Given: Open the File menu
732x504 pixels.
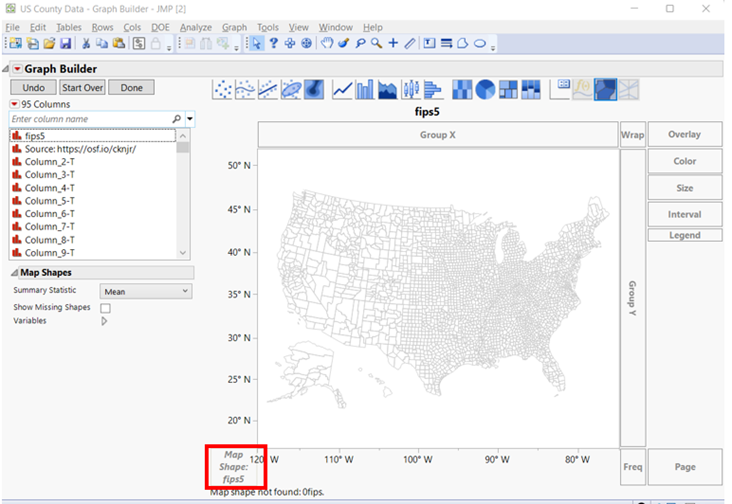Looking at the screenshot, I should (x=12, y=28).
